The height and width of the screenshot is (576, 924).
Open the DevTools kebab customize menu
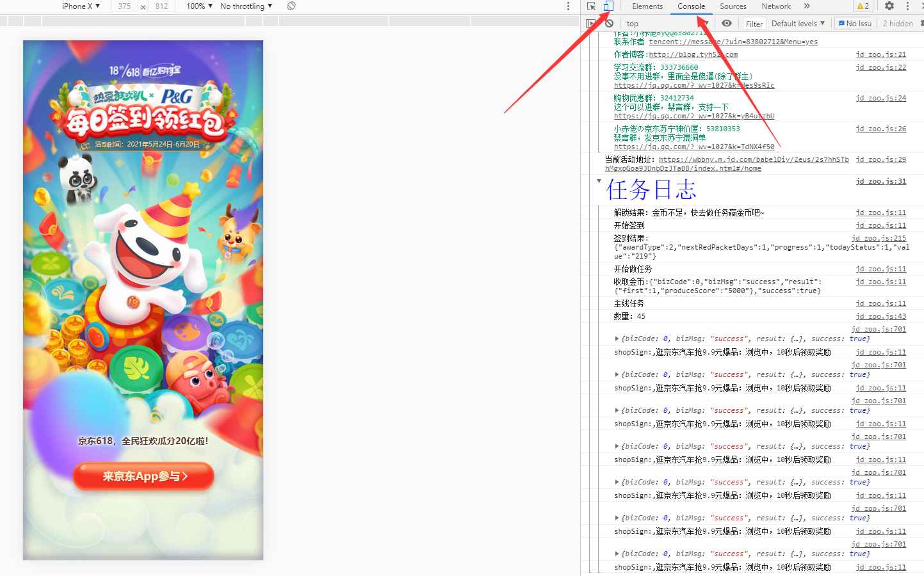pyautogui.click(x=907, y=6)
